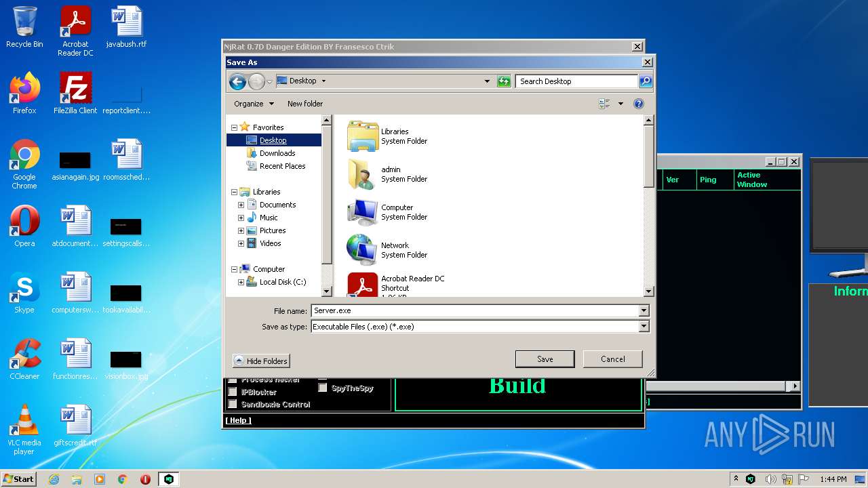Screen dimensions: 868x488
Task: Select the Opera desktop shortcut
Action: pos(24,226)
